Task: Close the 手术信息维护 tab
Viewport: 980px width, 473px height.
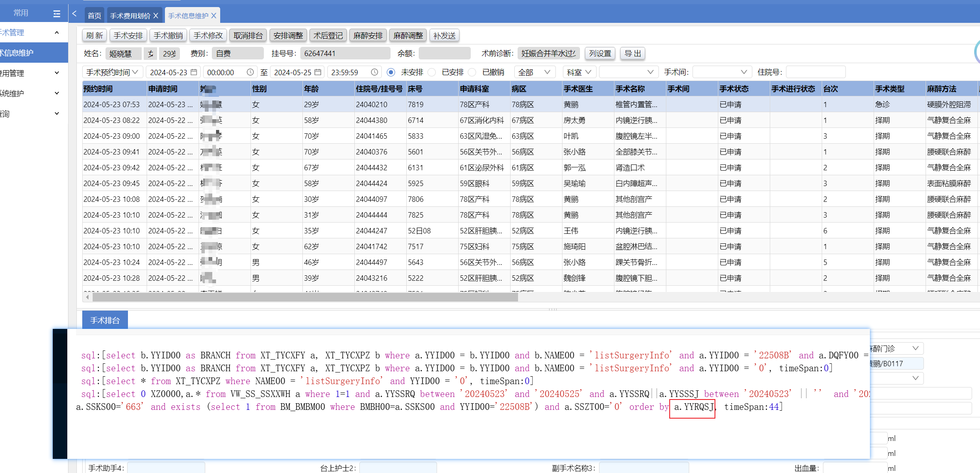Action: [214, 16]
